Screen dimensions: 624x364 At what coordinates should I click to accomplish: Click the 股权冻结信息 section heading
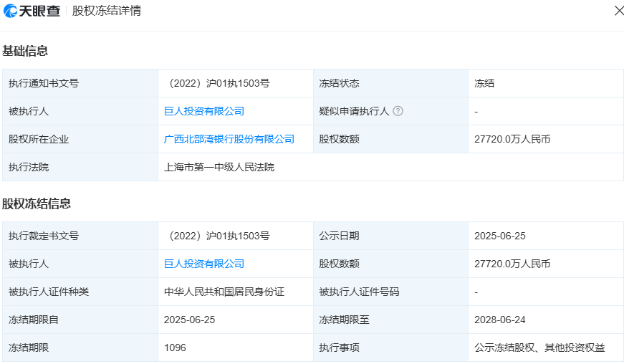(x=37, y=203)
